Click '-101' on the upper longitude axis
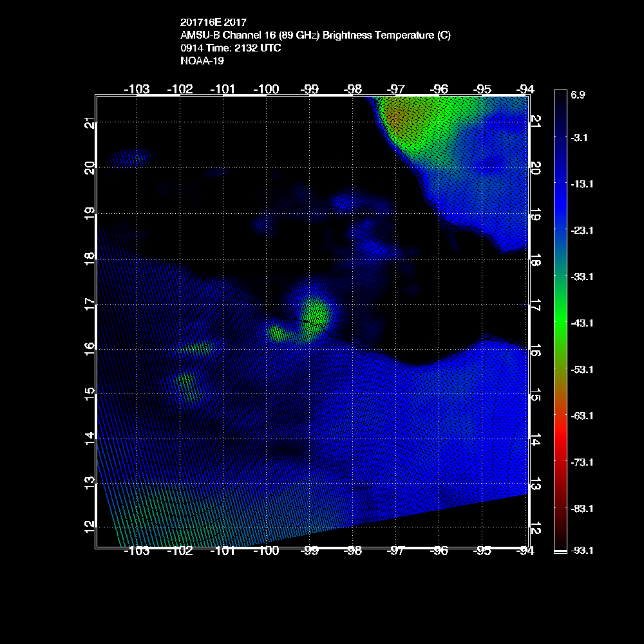Image resolution: width=644 pixels, height=644 pixels. tap(223, 89)
